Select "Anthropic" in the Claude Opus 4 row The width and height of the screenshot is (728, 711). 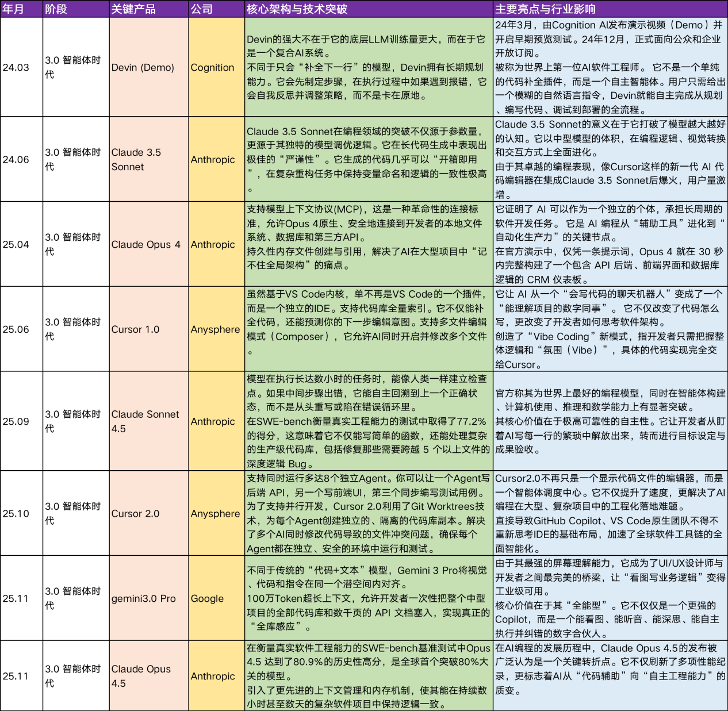click(217, 244)
